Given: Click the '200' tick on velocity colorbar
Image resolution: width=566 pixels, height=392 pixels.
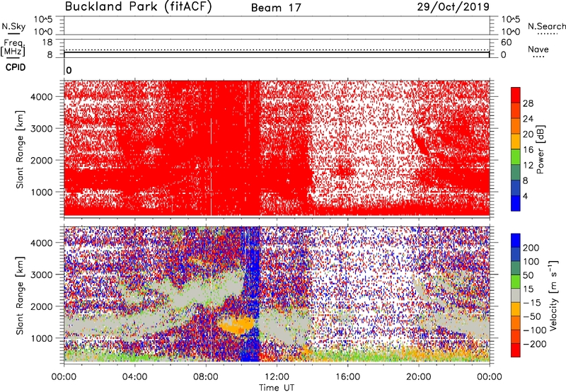Looking at the screenshot, I should (531, 248).
